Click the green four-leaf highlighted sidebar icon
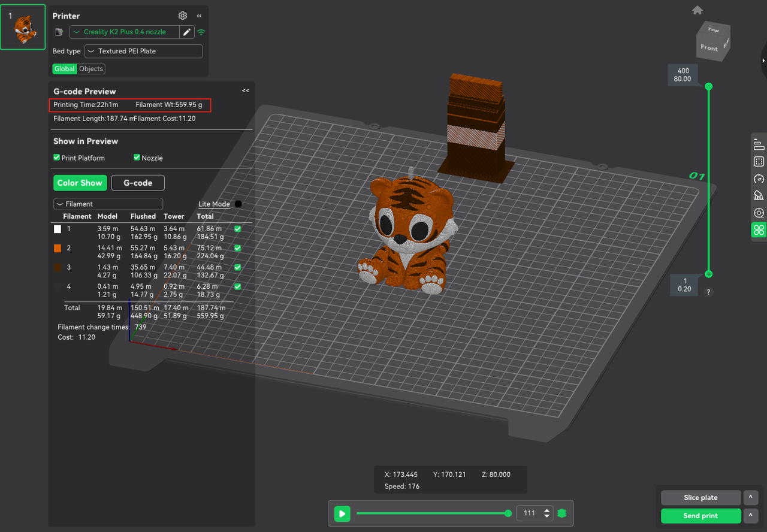Image resolution: width=767 pixels, height=532 pixels. [759, 230]
